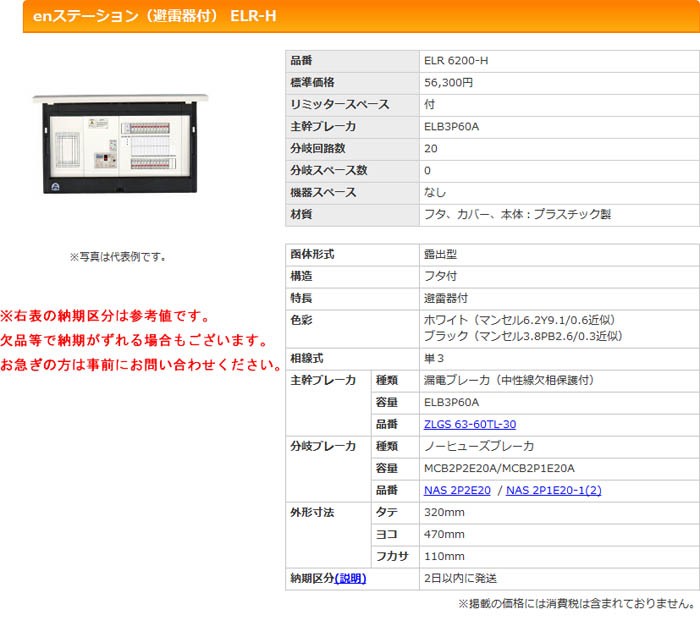Select the 56,300円 standard price value
Image resolution: width=700 pixels, height=626 pixels.
coord(448,83)
